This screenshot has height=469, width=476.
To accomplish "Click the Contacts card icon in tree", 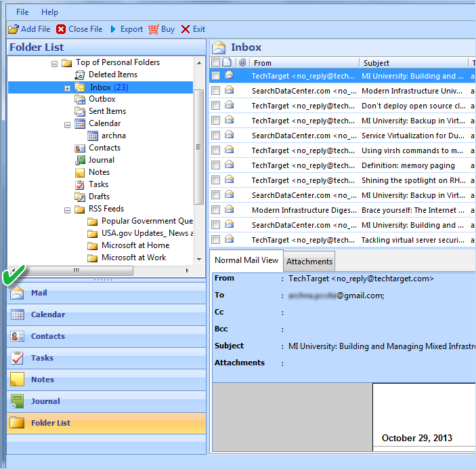I will coord(80,148).
